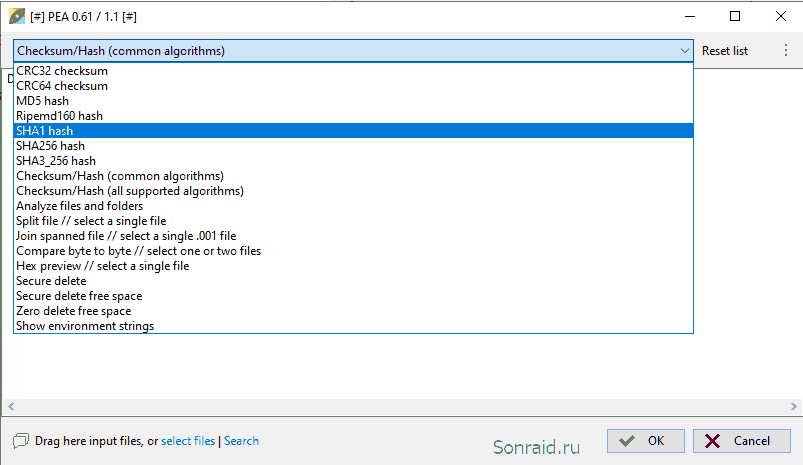The width and height of the screenshot is (803, 465).
Task: Click the horizontal scrollbar right arrow
Action: tap(794, 407)
